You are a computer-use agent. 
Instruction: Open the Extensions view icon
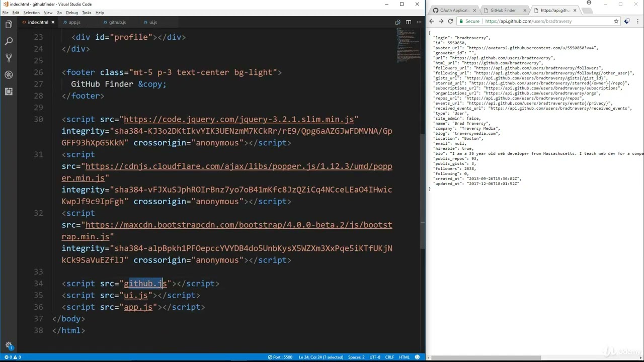coord(9,92)
